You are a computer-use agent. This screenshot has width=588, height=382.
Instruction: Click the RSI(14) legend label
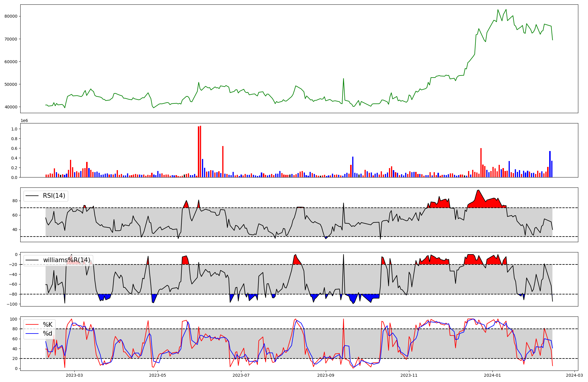[x=54, y=196]
